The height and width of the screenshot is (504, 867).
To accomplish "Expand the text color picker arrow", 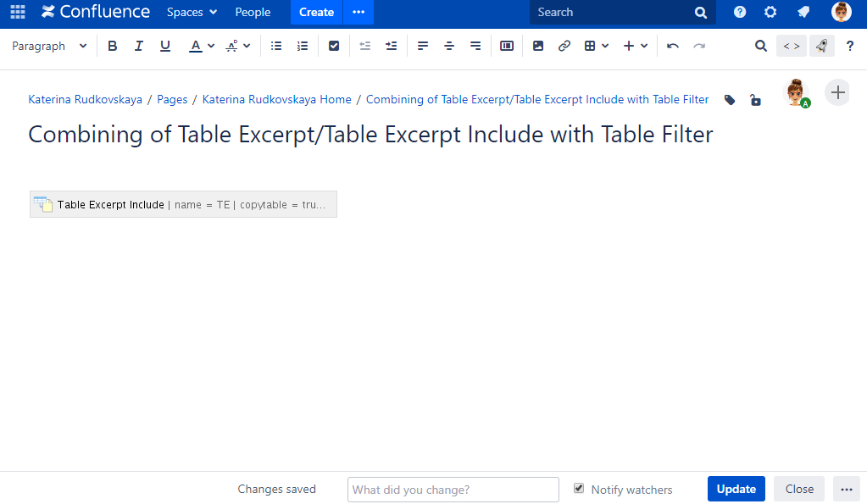I will click(x=211, y=47).
